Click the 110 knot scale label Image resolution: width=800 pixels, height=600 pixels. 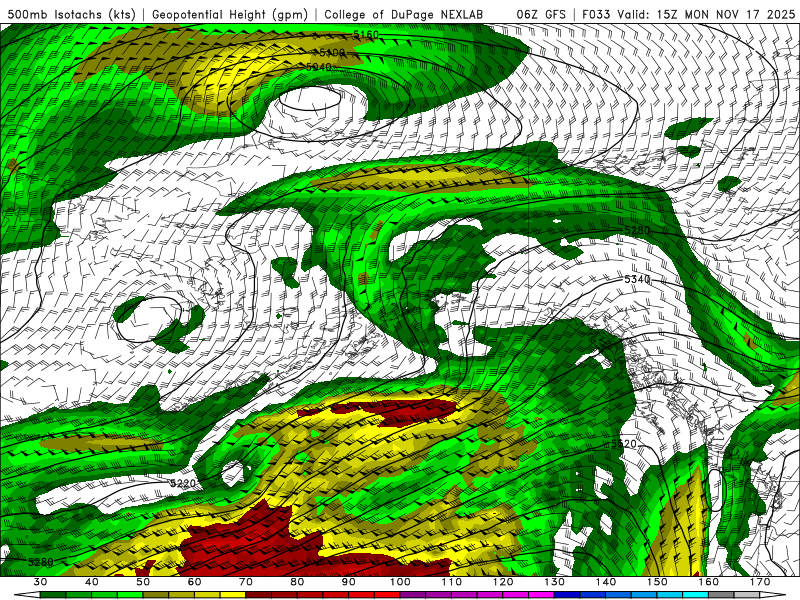pos(452,582)
